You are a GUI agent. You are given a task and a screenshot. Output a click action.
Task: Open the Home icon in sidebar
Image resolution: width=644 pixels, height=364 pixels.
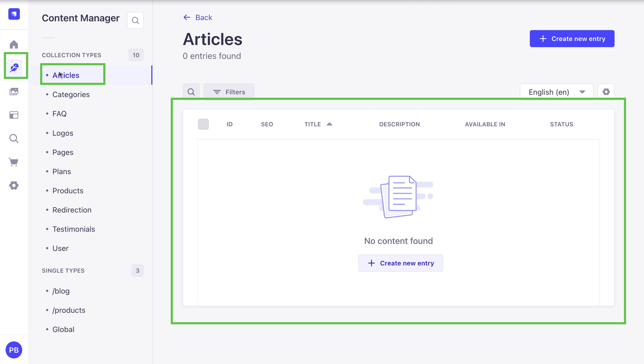(x=14, y=45)
